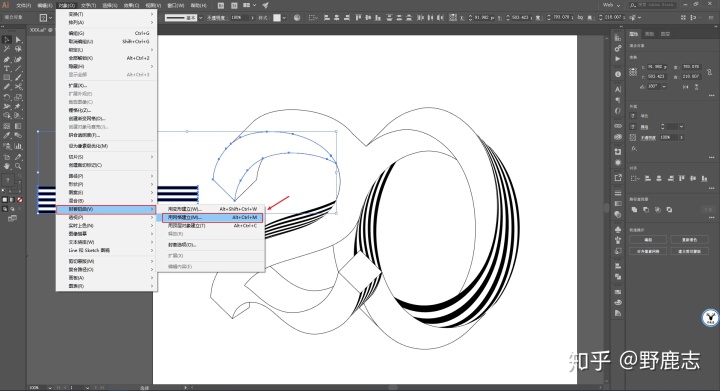Pick the Scissors tool
The image size is (720, 391).
pyautogui.click(x=18, y=86)
